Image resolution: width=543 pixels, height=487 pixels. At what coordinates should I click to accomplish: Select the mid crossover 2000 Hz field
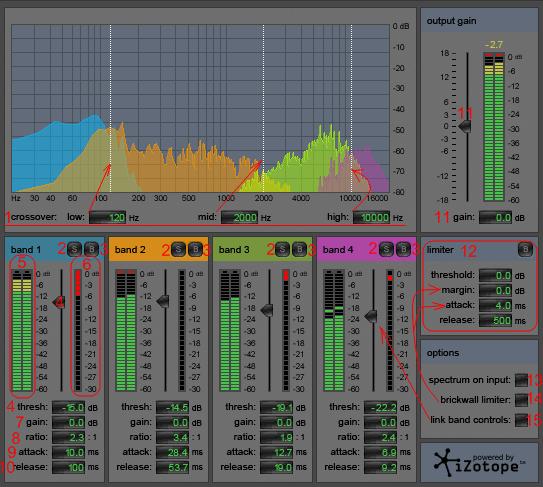[x=239, y=218]
